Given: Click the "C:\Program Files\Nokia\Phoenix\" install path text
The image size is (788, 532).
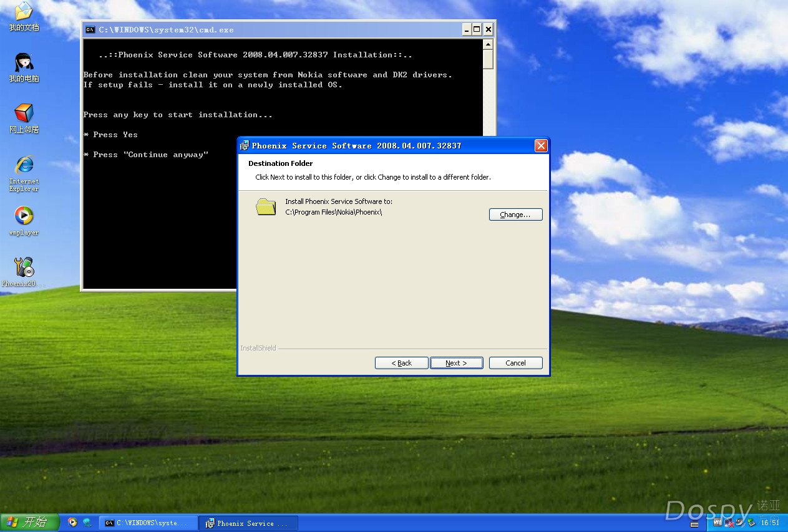Looking at the screenshot, I should click(333, 212).
